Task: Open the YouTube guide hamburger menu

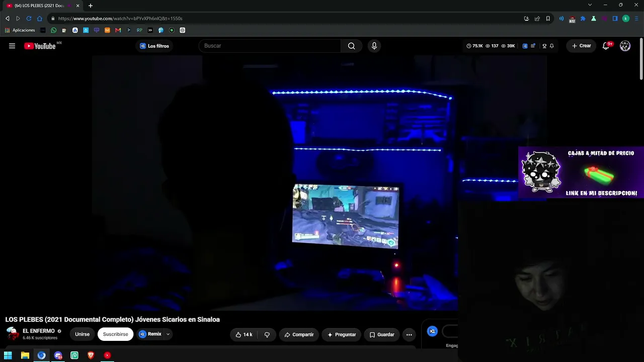Action: [x=12, y=46]
